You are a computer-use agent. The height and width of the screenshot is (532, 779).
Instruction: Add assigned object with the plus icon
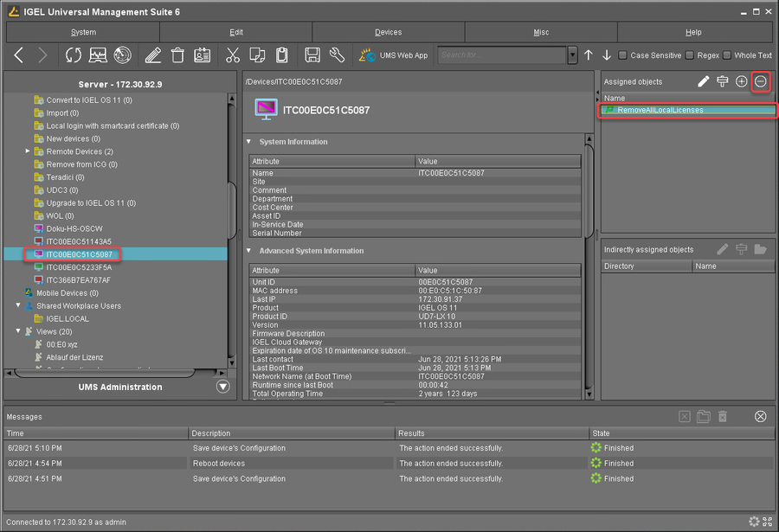pos(741,81)
